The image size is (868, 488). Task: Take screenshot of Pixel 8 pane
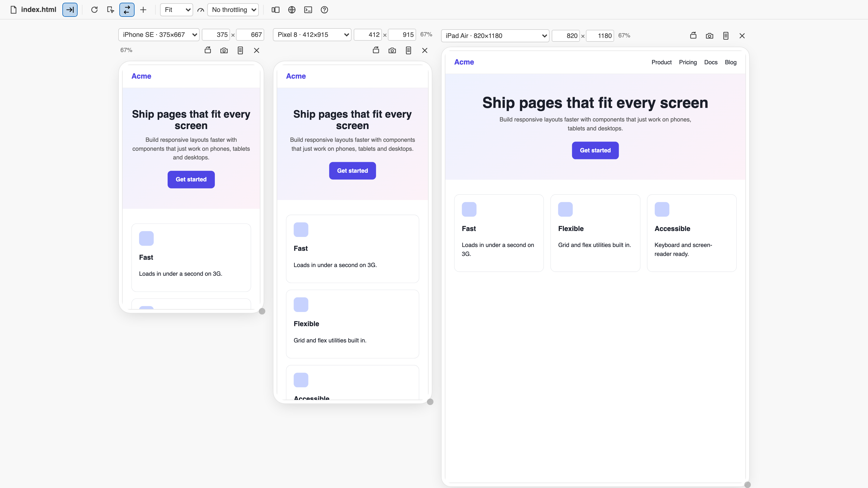(392, 50)
